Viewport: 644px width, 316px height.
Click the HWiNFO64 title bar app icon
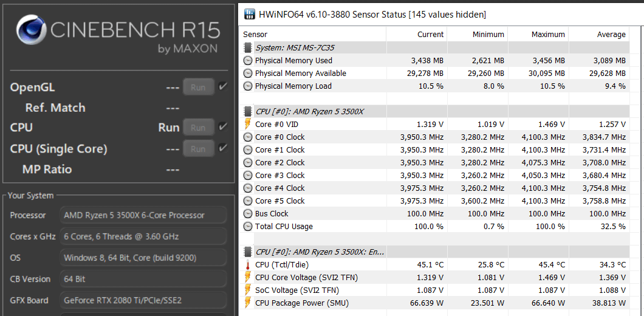point(249,15)
